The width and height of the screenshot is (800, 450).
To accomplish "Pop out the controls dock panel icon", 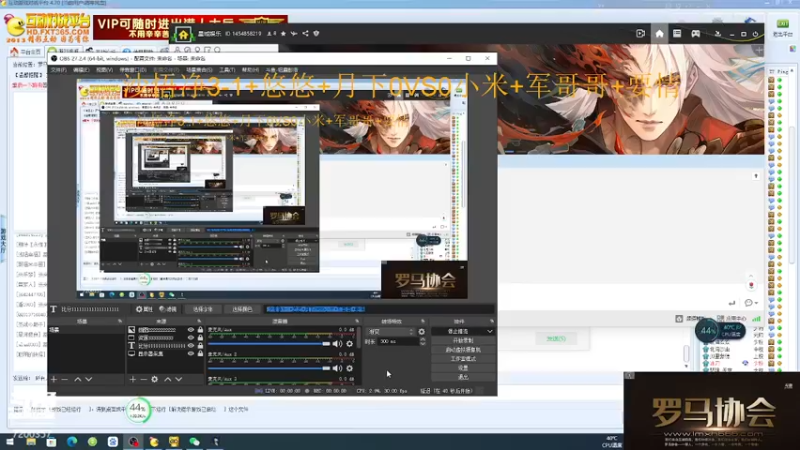I will click(492, 321).
